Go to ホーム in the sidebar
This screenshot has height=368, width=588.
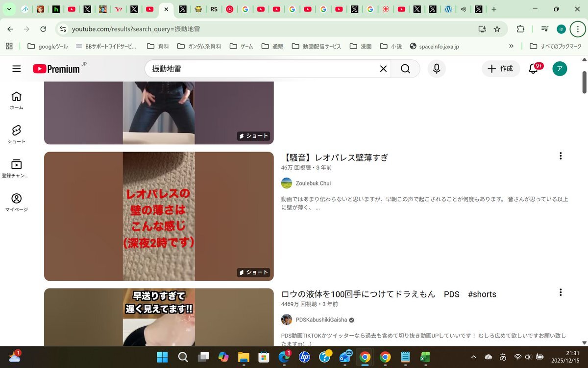(17, 100)
